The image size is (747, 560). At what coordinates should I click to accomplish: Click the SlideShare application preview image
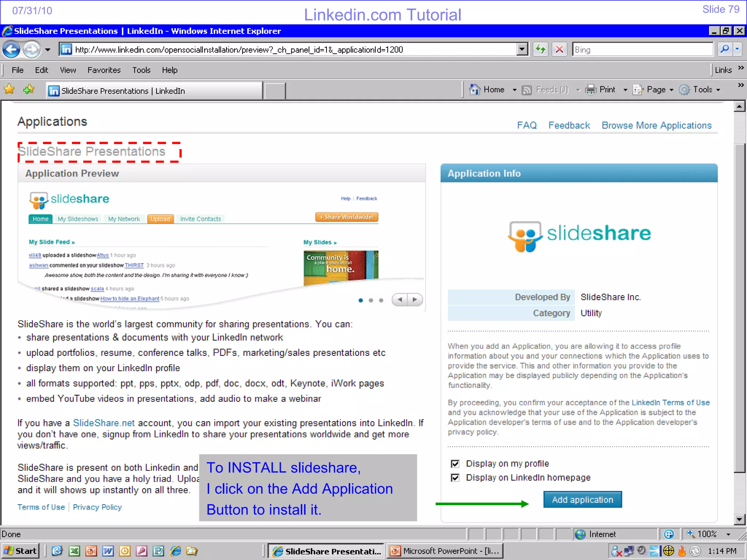pos(222,246)
